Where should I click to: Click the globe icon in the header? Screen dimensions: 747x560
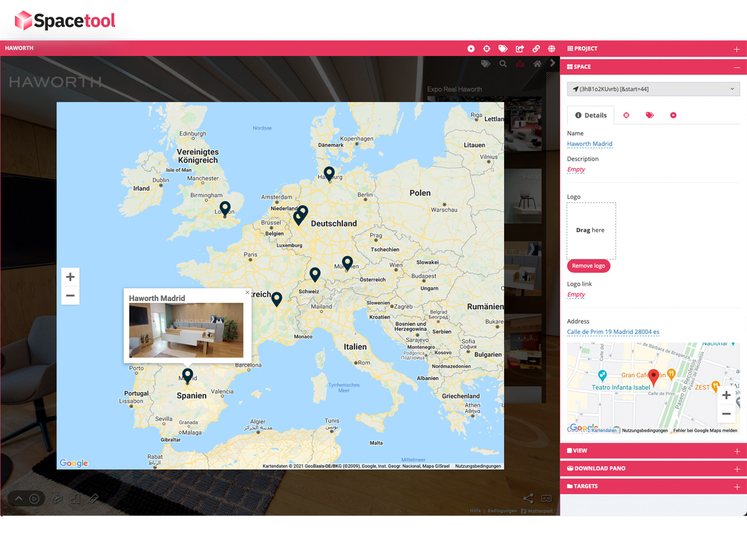tap(552, 49)
